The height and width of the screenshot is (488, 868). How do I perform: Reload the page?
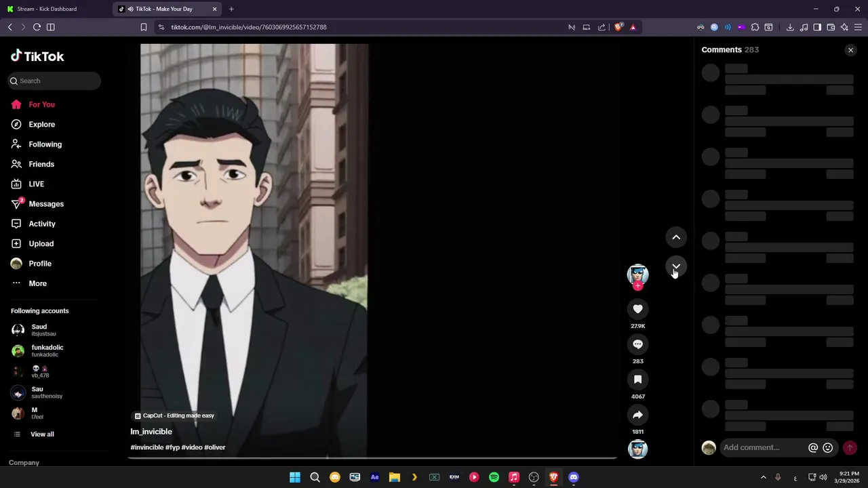[37, 27]
